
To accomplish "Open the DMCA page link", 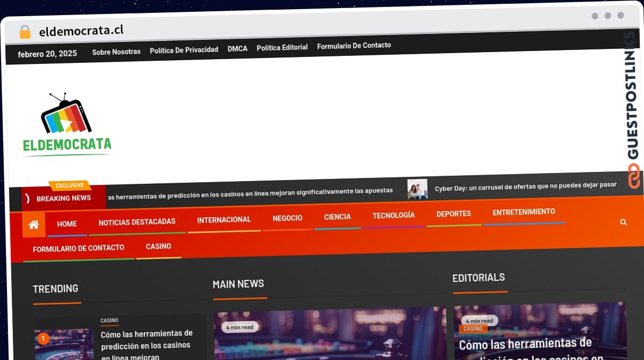I will 237,48.
